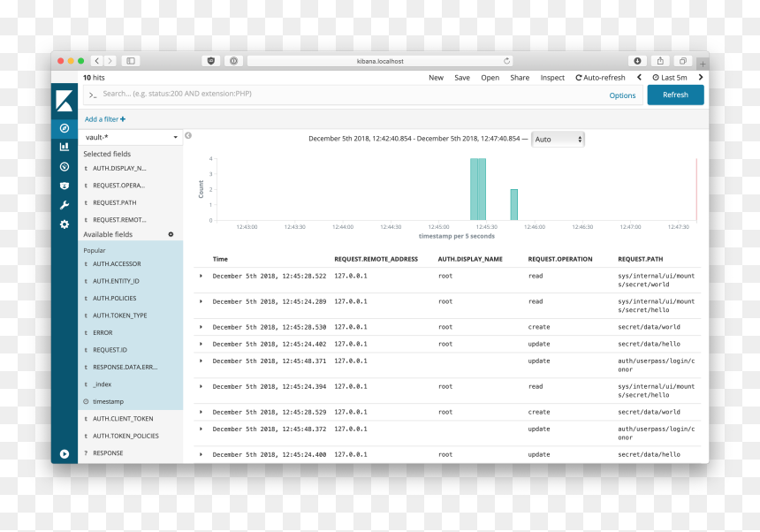
Task: Click the Refresh button
Action: (676, 95)
